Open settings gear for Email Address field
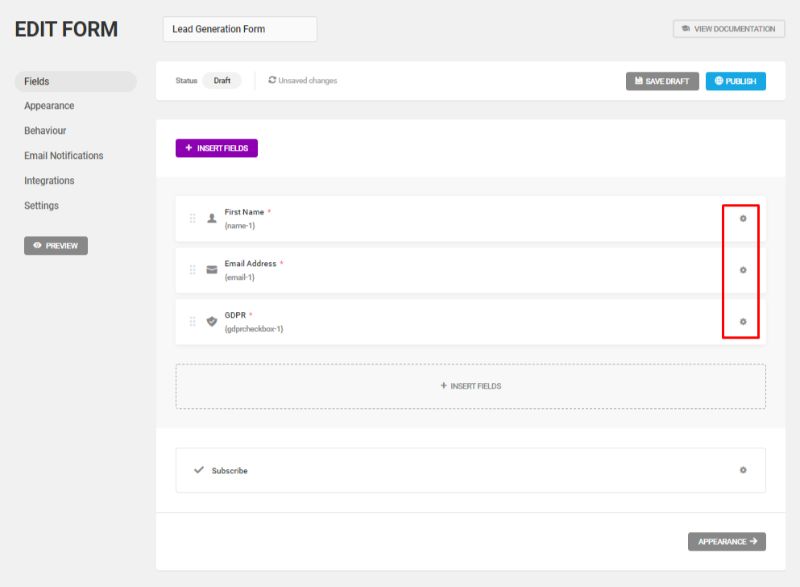This screenshot has height=587, width=800. click(x=743, y=270)
